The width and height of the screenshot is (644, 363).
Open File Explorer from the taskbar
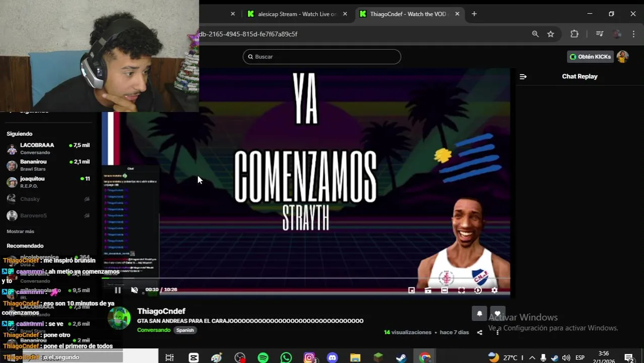(x=355, y=357)
